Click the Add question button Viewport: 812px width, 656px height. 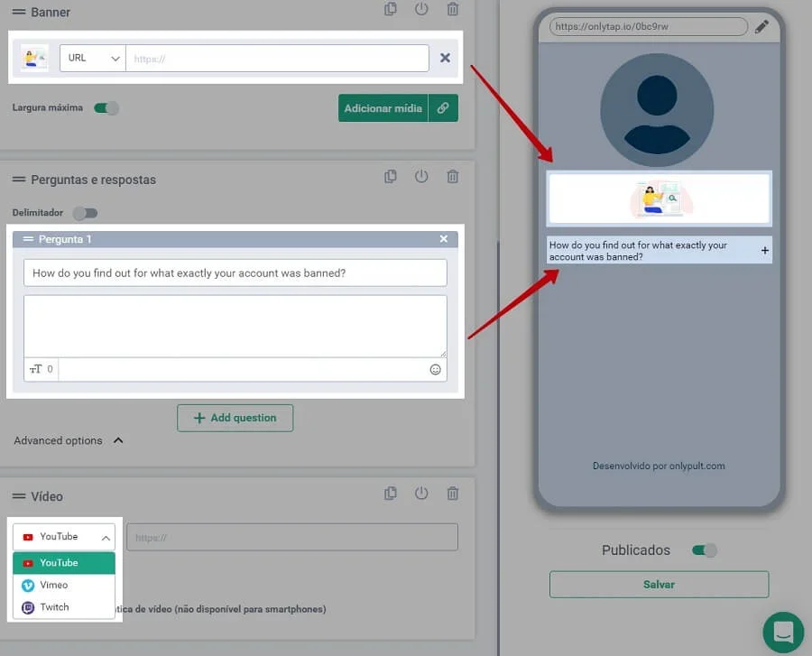click(235, 418)
